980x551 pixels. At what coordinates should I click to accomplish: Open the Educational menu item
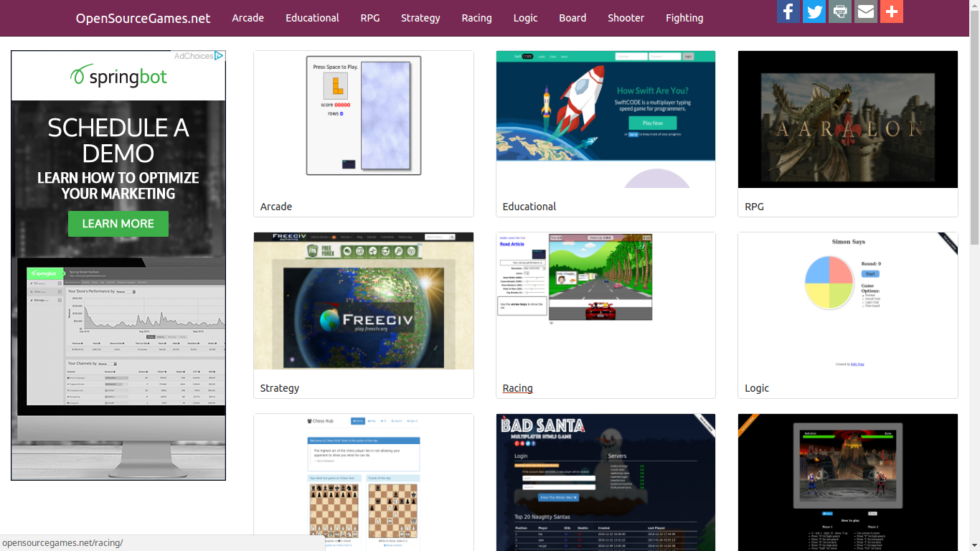coord(312,18)
